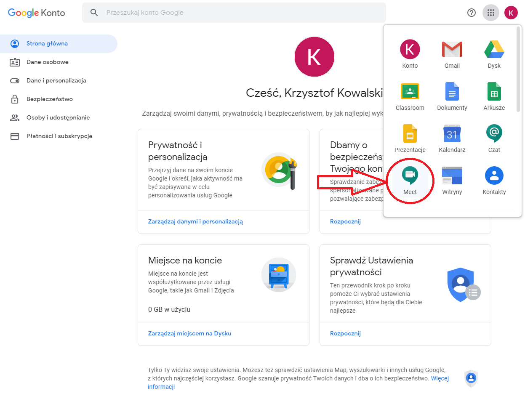
Task: Open Arkusze spreadsheet app
Action: (x=494, y=96)
